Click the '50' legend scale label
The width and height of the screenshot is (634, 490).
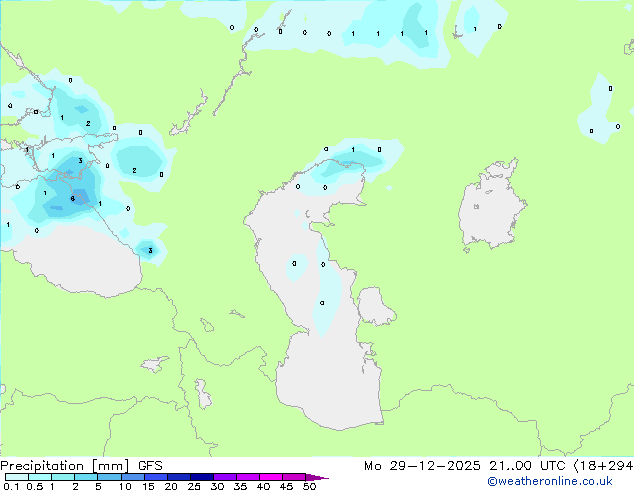point(309,486)
